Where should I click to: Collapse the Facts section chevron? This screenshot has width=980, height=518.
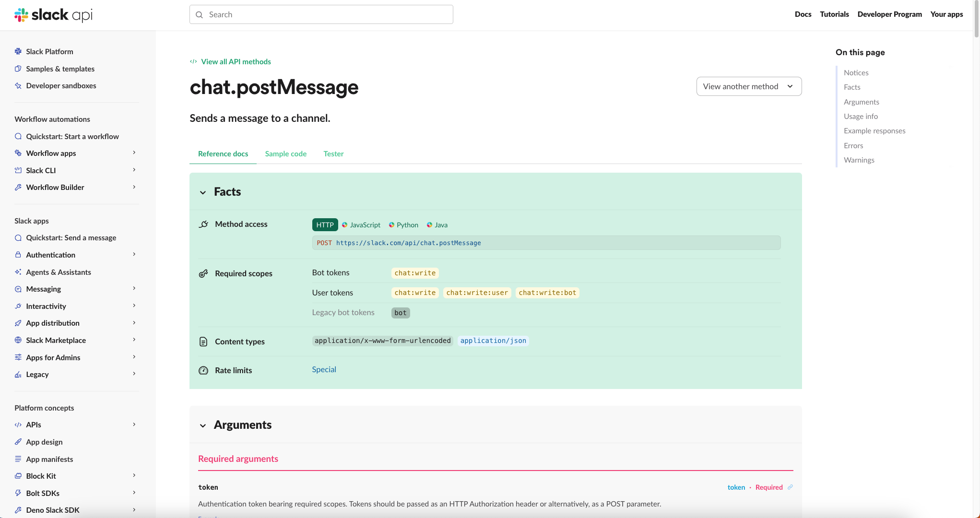203,192
